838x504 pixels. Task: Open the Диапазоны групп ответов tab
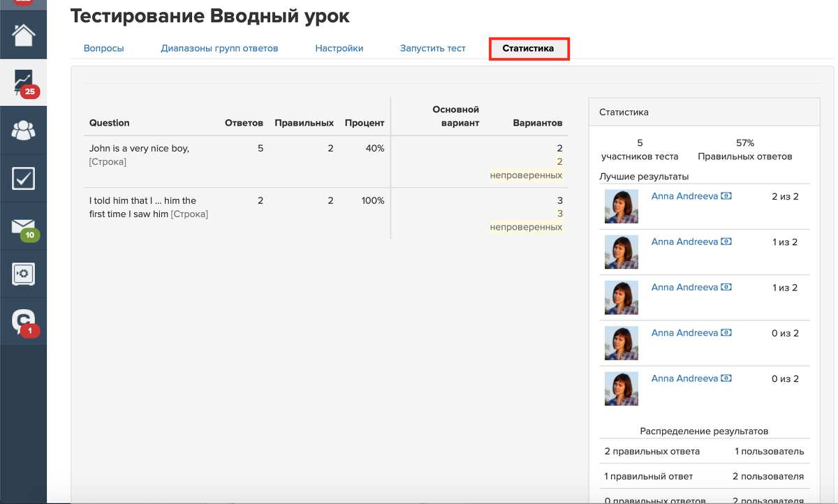(x=219, y=48)
